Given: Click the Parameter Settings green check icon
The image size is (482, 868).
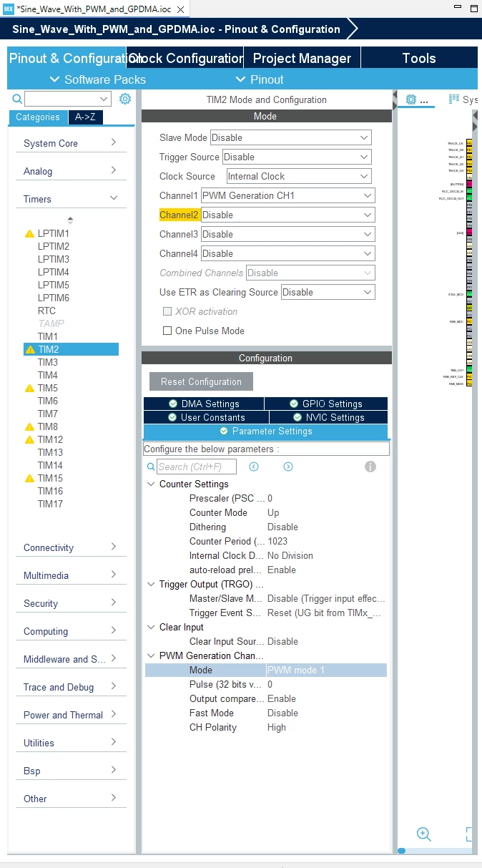Looking at the screenshot, I should coord(224,431).
